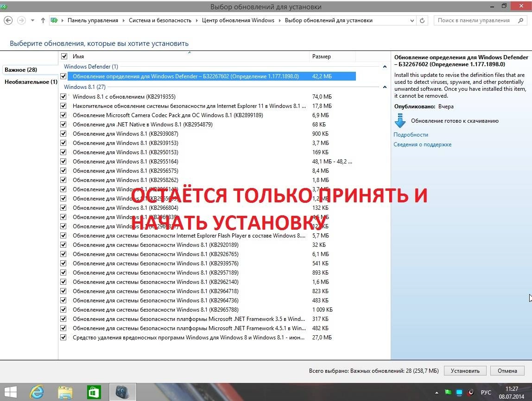This screenshot has width=532, height=401.
Task: Open the taskbar clock showing 11:27
Action: tap(512, 393)
